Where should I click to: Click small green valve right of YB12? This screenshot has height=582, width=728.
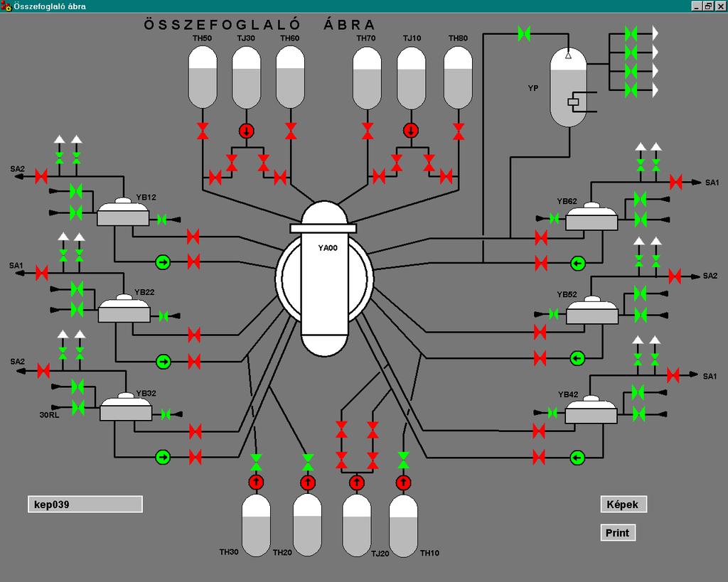point(162,220)
